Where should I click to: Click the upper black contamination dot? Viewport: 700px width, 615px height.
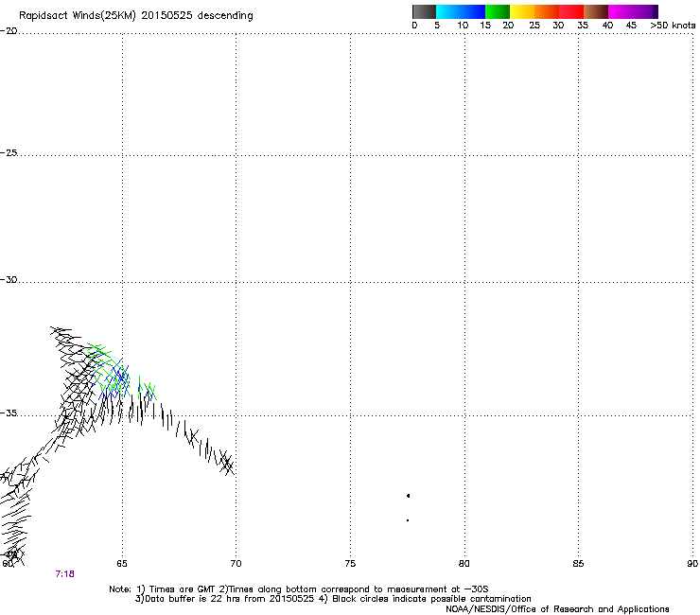[408, 496]
